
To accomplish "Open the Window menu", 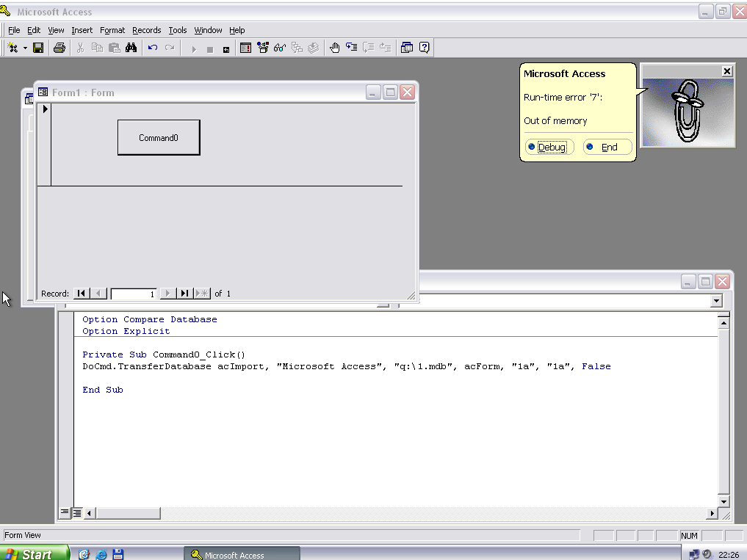I will [x=208, y=30].
